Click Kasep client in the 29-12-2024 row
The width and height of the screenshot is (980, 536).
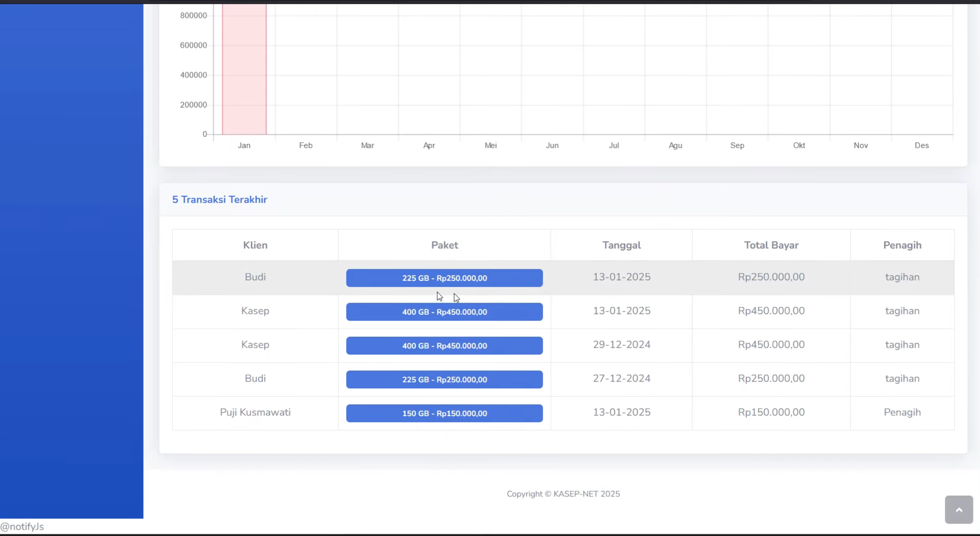[x=255, y=345]
